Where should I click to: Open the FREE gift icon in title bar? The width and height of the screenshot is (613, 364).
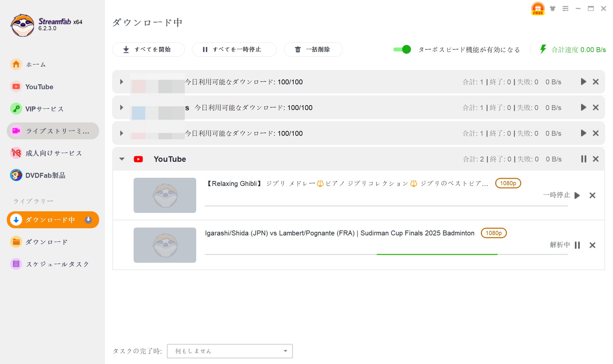(538, 8)
